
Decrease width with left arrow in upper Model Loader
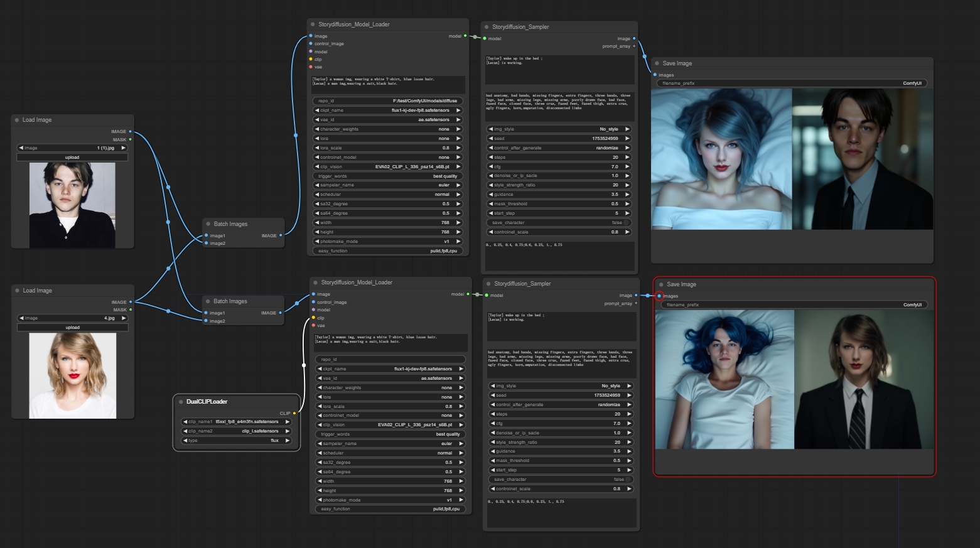(317, 222)
